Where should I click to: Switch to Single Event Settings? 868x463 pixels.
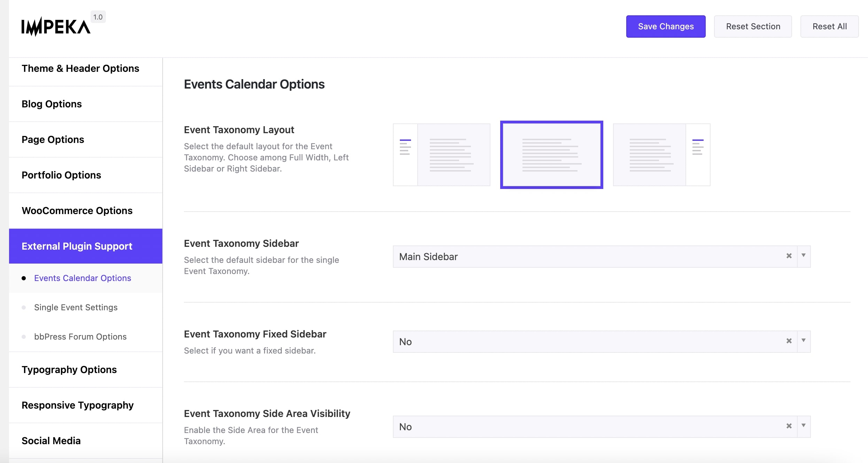point(76,307)
